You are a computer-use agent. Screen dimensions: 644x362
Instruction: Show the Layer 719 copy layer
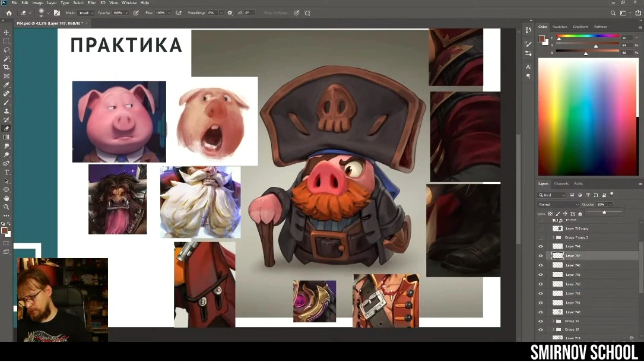[540, 228]
